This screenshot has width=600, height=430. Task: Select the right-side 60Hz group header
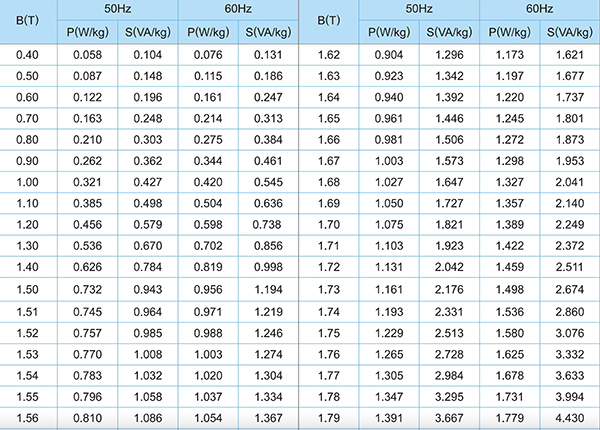(540, 9)
